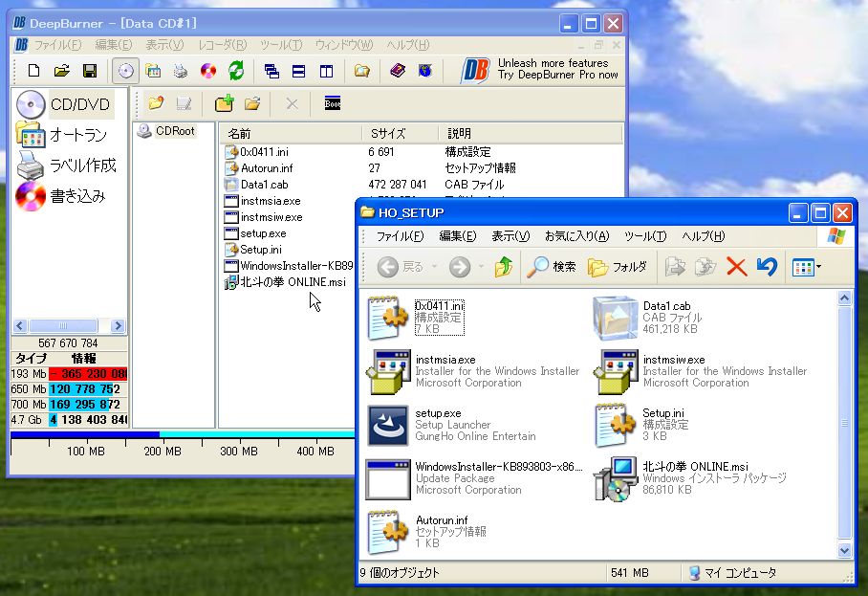Click the printer label toolbar icon

181,71
